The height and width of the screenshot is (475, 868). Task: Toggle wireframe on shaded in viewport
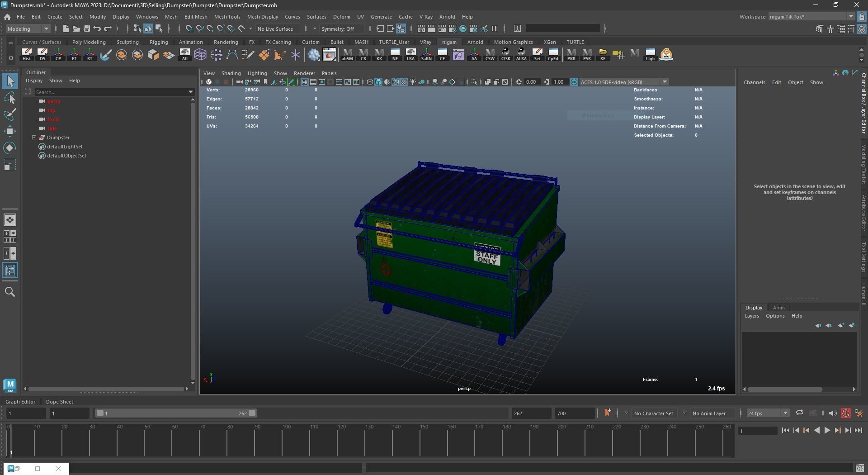(x=396, y=82)
